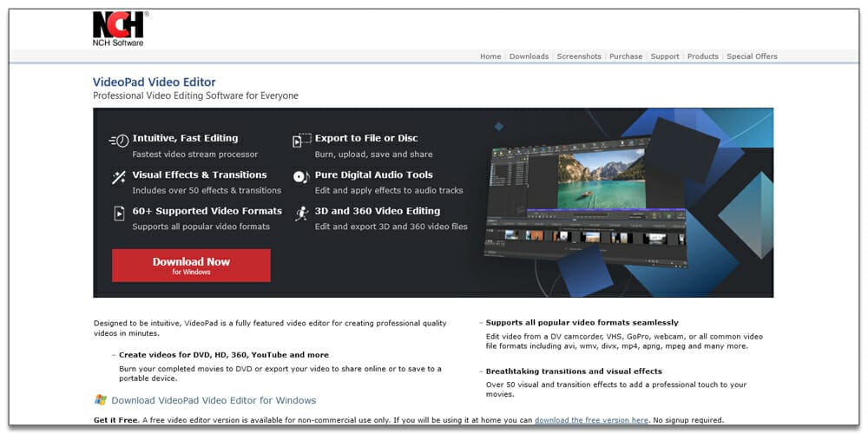The width and height of the screenshot is (868, 434).
Task: Click the 'Pure Digital Audio Tools' feature title
Action: click(x=373, y=175)
